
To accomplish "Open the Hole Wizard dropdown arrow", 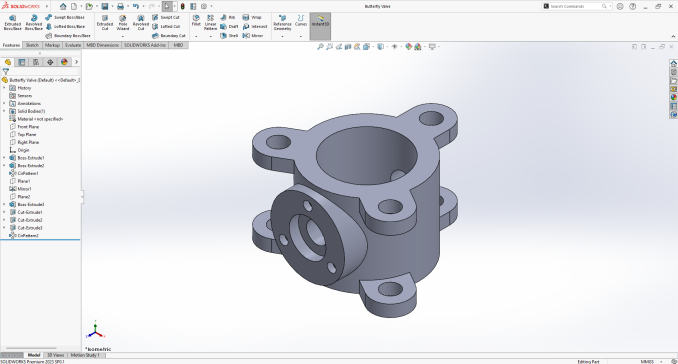I will [x=123, y=36].
